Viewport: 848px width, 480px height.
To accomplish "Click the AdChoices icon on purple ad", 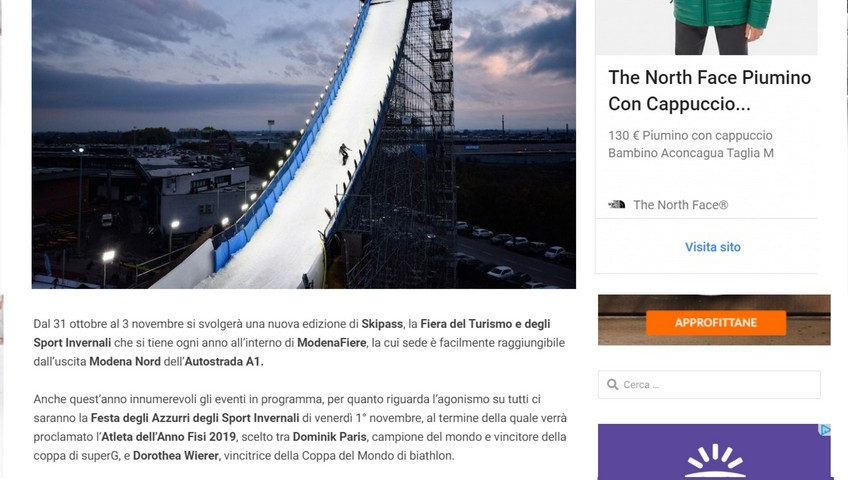I will (x=825, y=430).
